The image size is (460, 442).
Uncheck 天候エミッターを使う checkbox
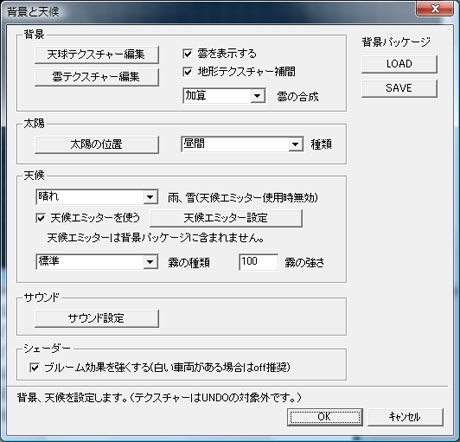[40, 218]
